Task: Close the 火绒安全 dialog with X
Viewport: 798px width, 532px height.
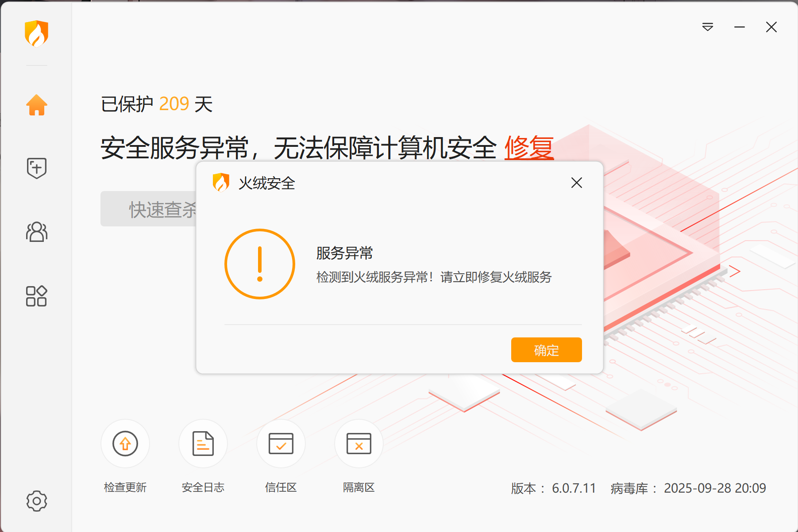Action: [x=577, y=183]
